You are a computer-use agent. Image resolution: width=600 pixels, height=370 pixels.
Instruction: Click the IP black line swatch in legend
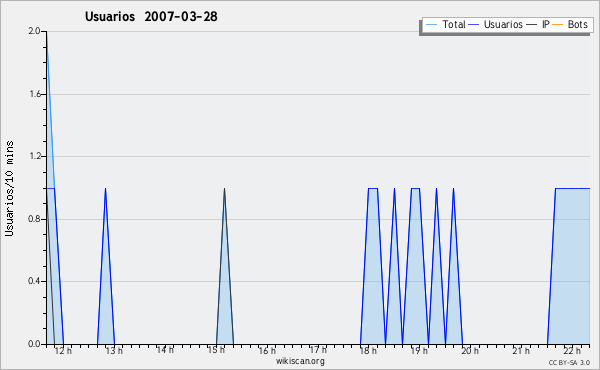click(x=532, y=25)
